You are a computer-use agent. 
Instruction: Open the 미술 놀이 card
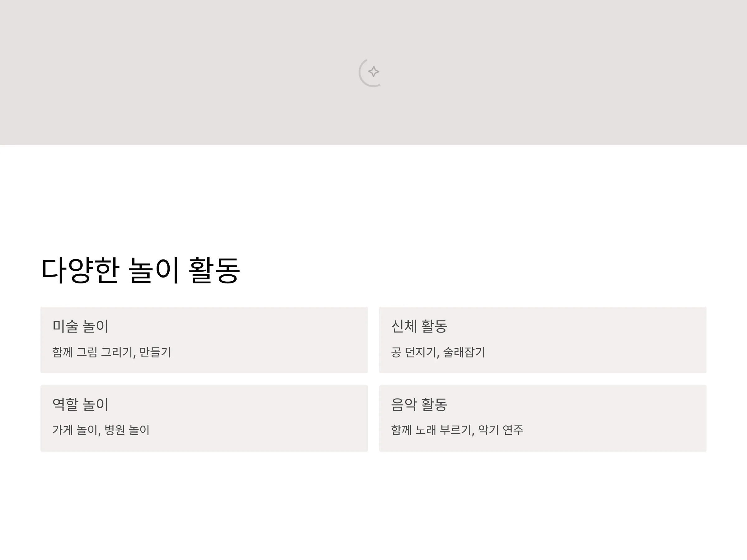coord(204,340)
